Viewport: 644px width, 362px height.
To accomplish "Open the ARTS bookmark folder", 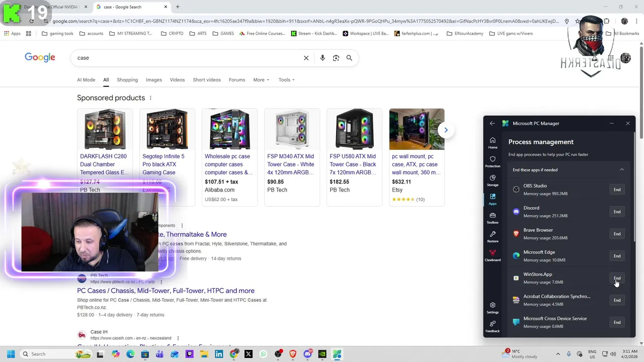I will (x=198, y=34).
